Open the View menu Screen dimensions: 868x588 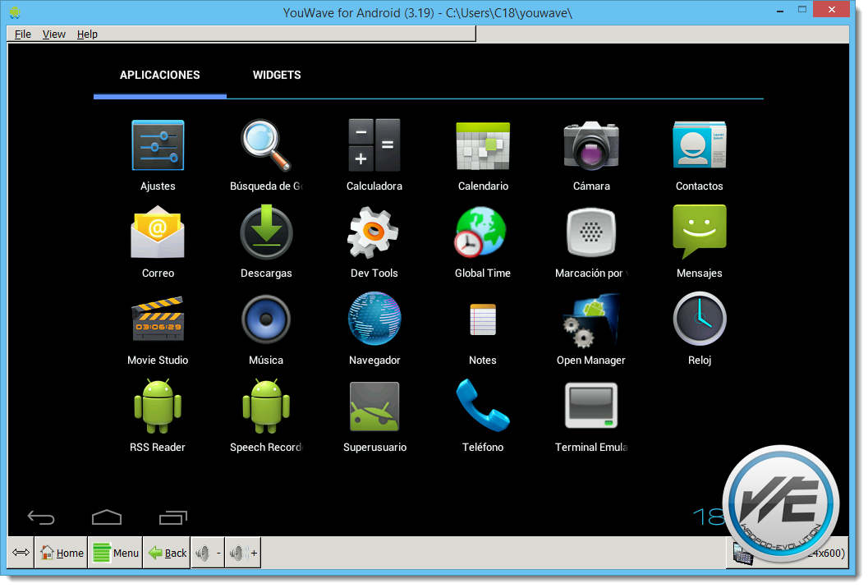coord(53,34)
